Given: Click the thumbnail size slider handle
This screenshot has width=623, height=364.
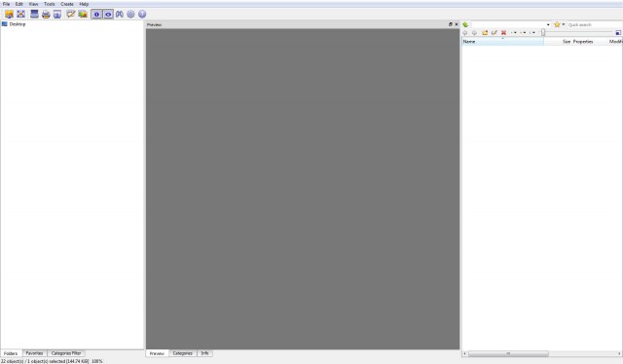Looking at the screenshot, I should tap(543, 32).
